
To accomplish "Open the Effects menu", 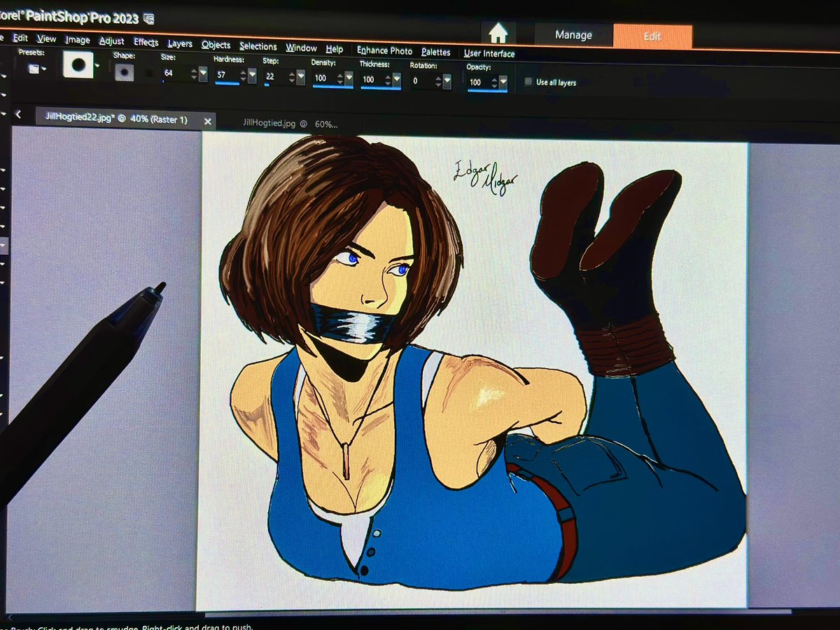I will click(146, 42).
